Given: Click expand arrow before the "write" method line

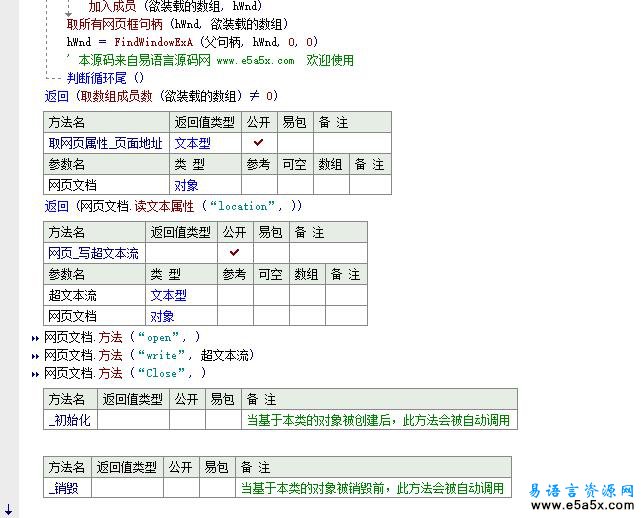Looking at the screenshot, I should (35, 356).
